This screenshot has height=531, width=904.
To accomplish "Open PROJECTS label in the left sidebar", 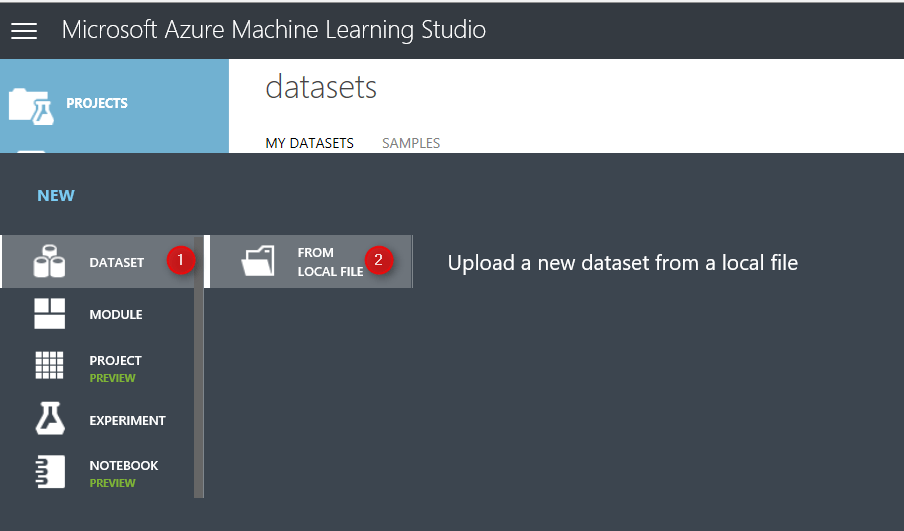I will click(x=97, y=103).
